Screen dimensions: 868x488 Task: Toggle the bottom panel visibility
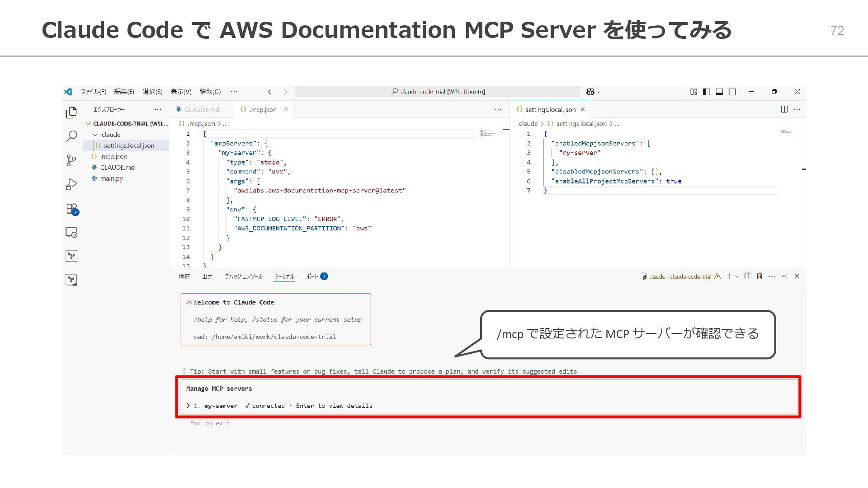pos(719,92)
